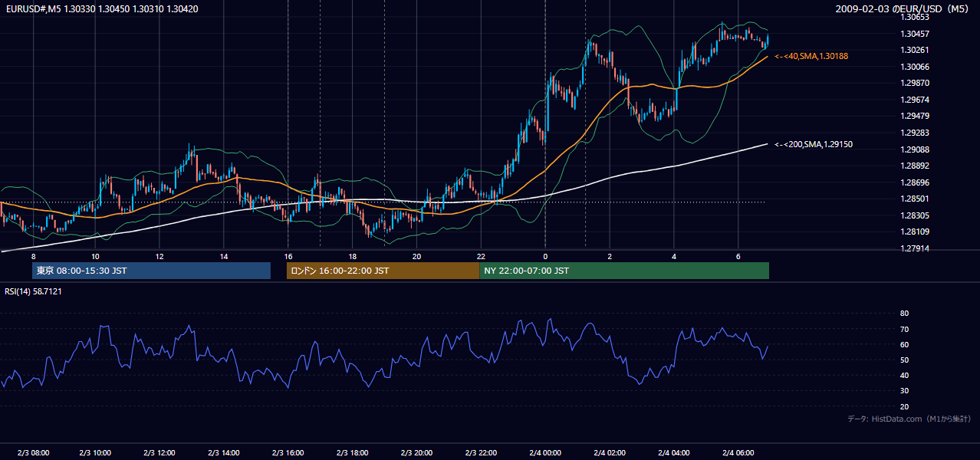Click the 200 SMA 1.29150 label
Screen dimensions: 980x460
814,144
